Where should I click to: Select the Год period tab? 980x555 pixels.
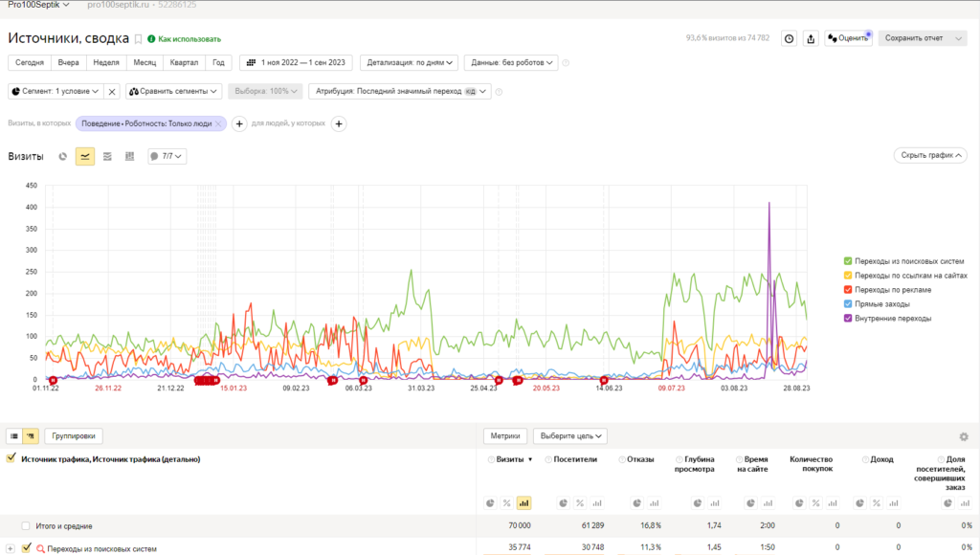coord(219,62)
